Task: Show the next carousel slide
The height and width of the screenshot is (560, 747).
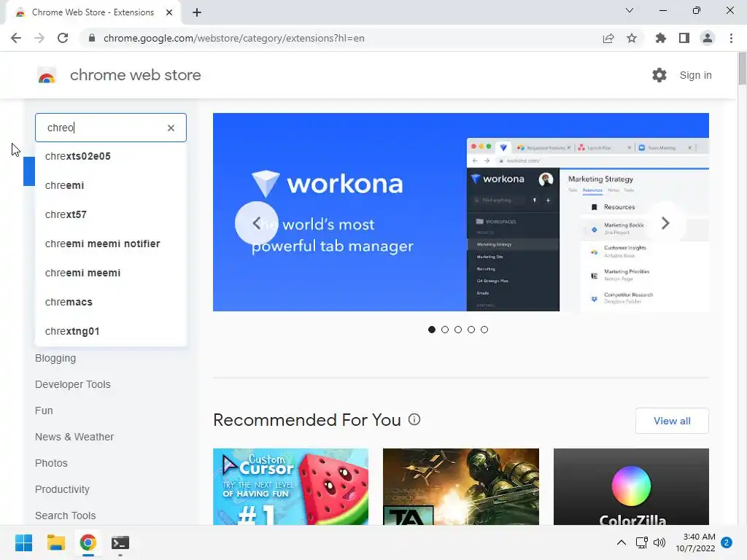Action: tap(665, 223)
